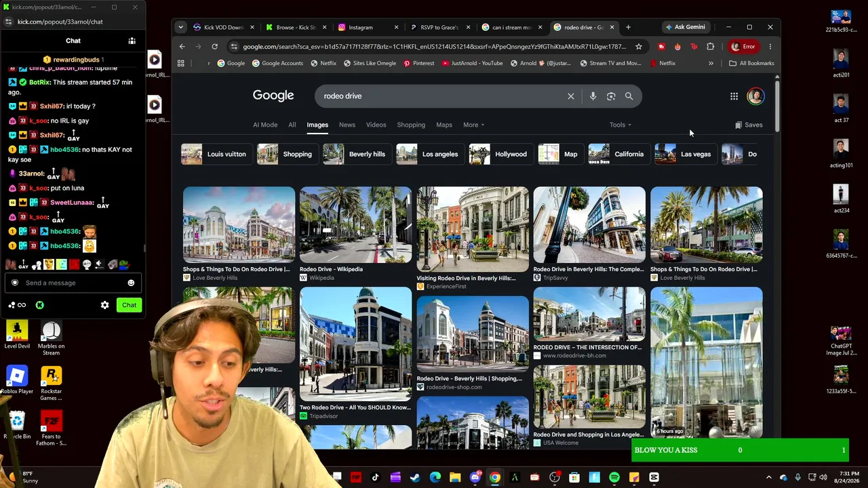This screenshot has height=488, width=868.
Task: Open the Saves link
Action: [749, 125]
